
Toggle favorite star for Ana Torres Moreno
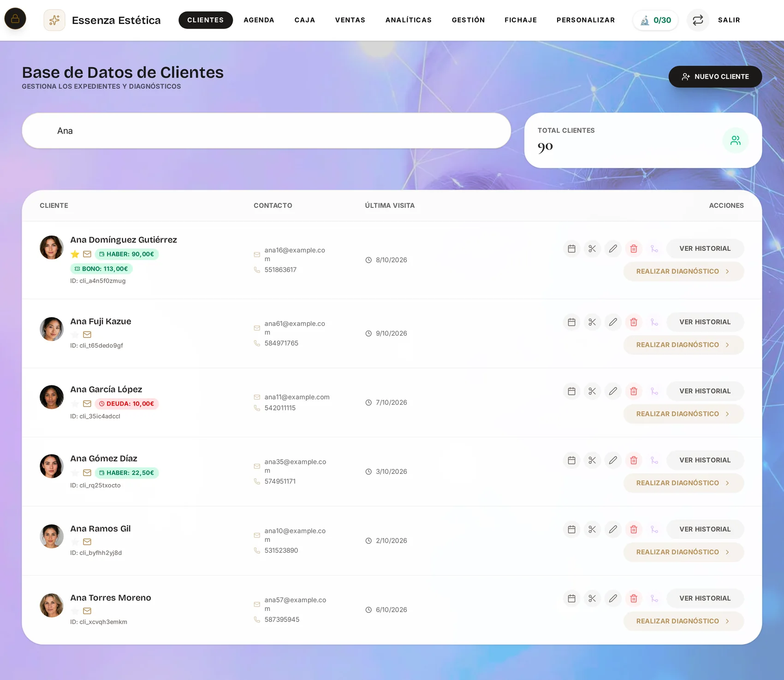(x=75, y=611)
